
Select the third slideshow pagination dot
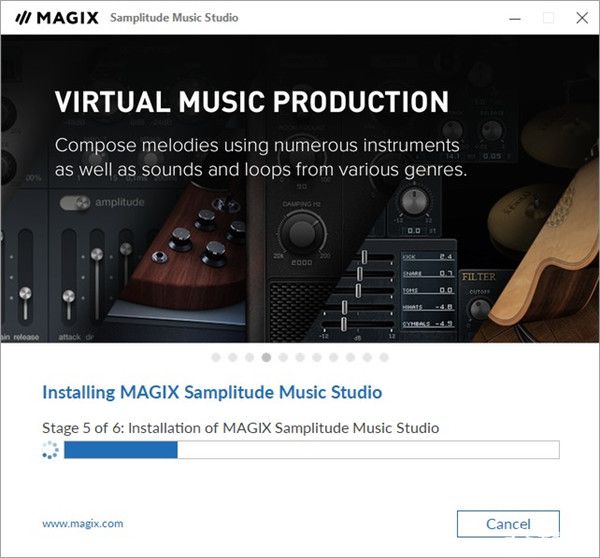click(x=249, y=357)
